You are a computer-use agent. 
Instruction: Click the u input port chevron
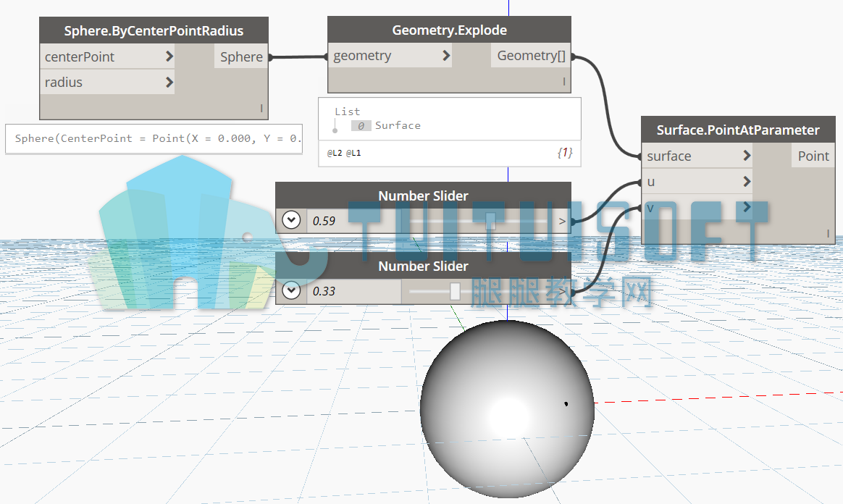coord(747,181)
